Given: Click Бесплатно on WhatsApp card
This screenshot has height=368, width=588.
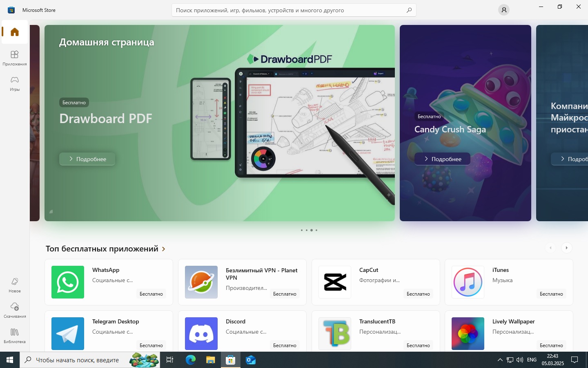Looking at the screenshot, I should pos(151,294).
